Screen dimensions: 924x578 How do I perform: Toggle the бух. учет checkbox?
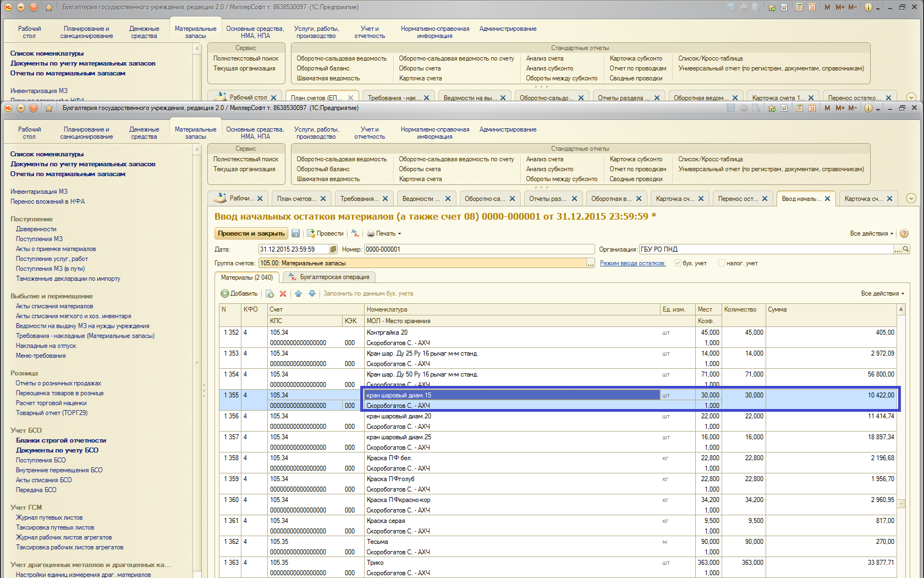(678, 263)
